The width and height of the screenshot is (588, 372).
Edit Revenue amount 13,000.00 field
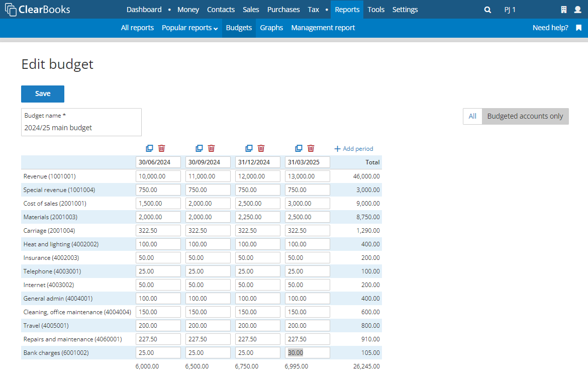(308, 176)
